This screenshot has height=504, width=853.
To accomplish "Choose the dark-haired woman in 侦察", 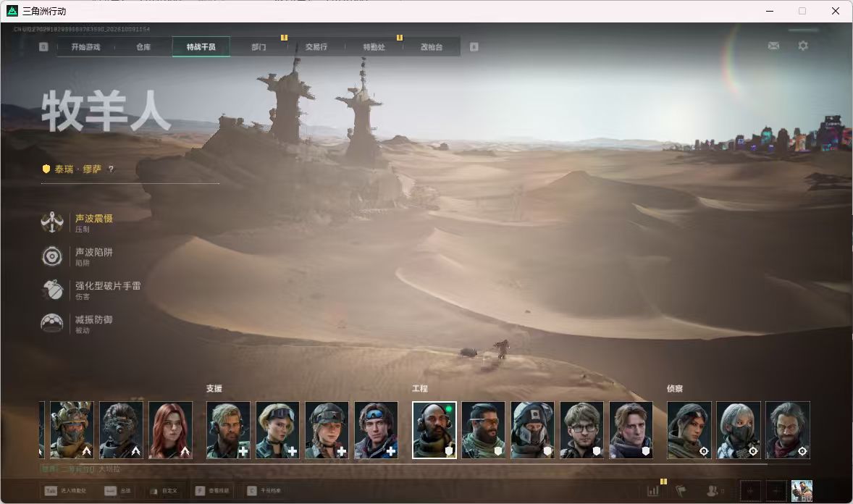I will (x=689, y=430).
